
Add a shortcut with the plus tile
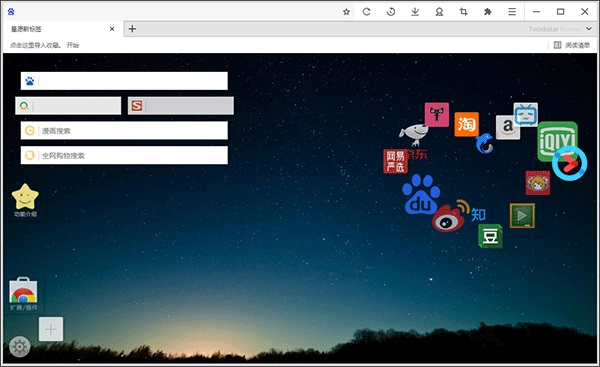click(x=51, y=329)
